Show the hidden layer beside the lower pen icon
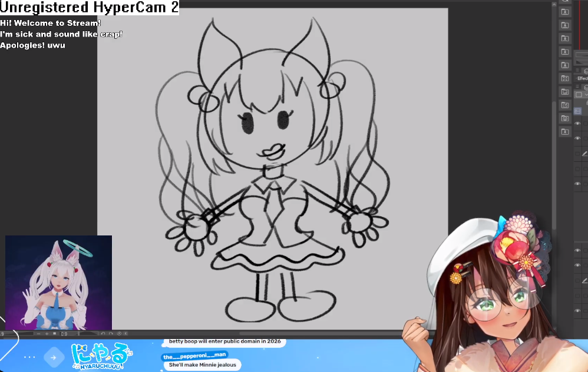Image resolution: width=588 pixels, height=372 pixels. click(x=577, y=281)
